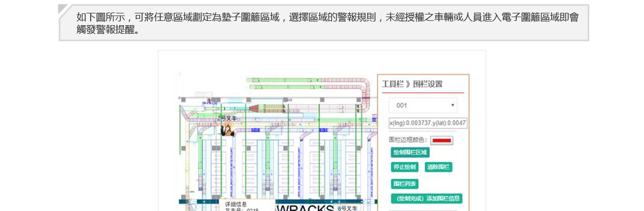This screenshot has height=211, width=644.
Task: Pick the red fence border color swatch
Action: pos(442,140)
